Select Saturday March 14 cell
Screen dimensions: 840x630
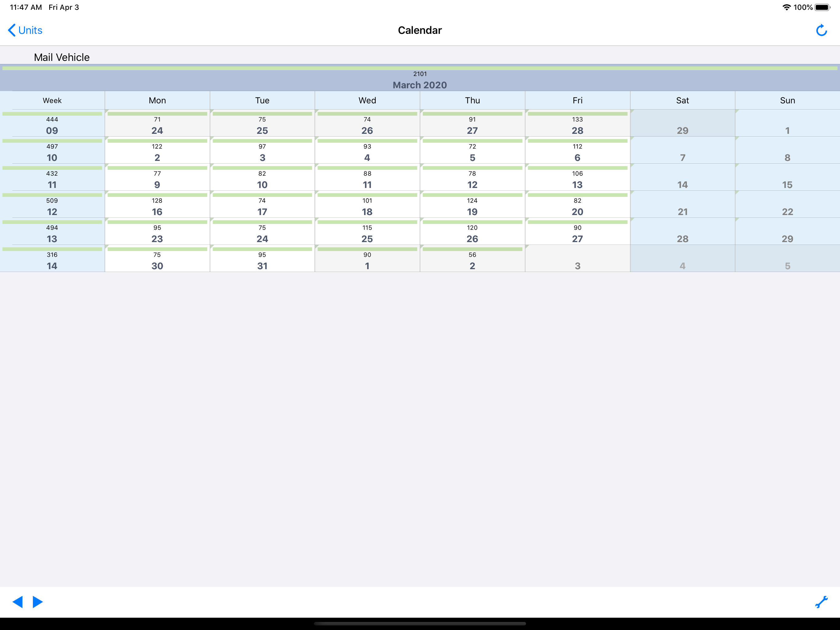(682, 177)
